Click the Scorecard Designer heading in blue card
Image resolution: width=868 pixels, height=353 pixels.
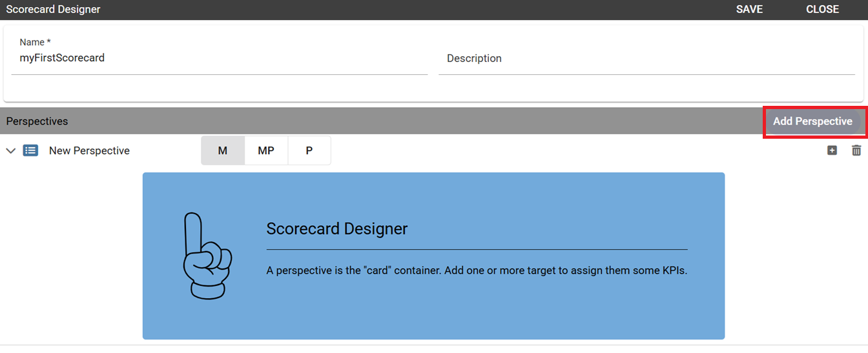click(337, 228)
